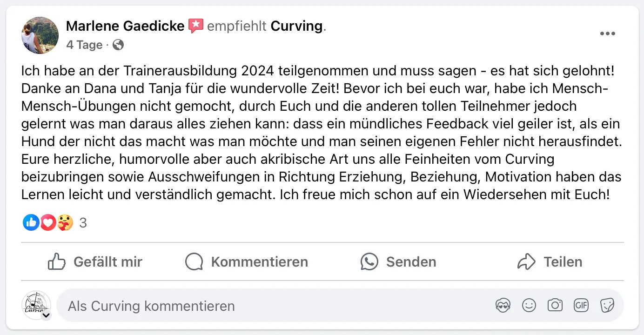Screen dimensions: 644x335
Task: Click the care hug reaction emoji
Action: click(65, 223)
